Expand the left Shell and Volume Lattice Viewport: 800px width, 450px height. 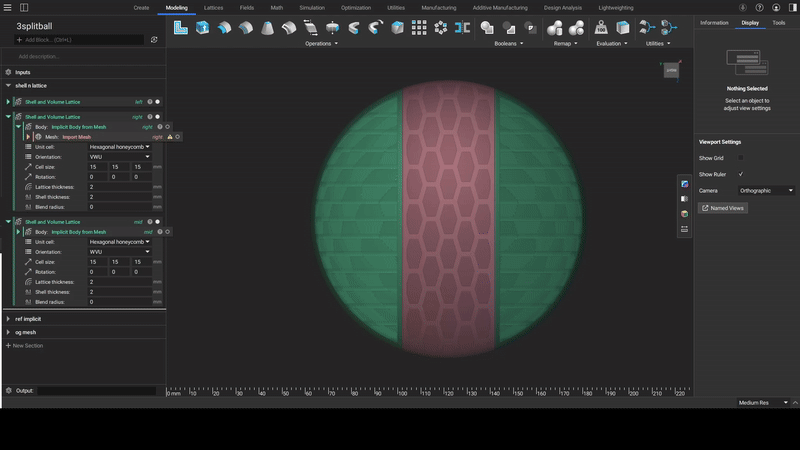[x=8, y=102]
